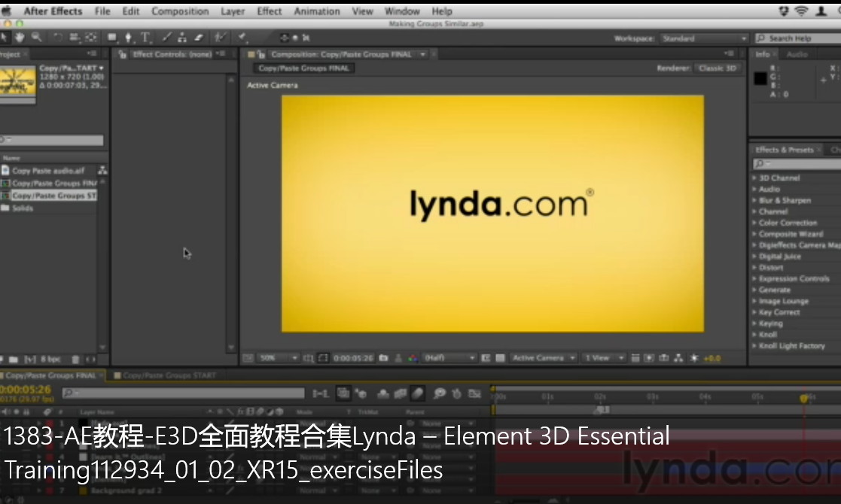Open the 50% magnification dropdown
Image resolution: width=841 pixels, height=504 pixels.
278,358
